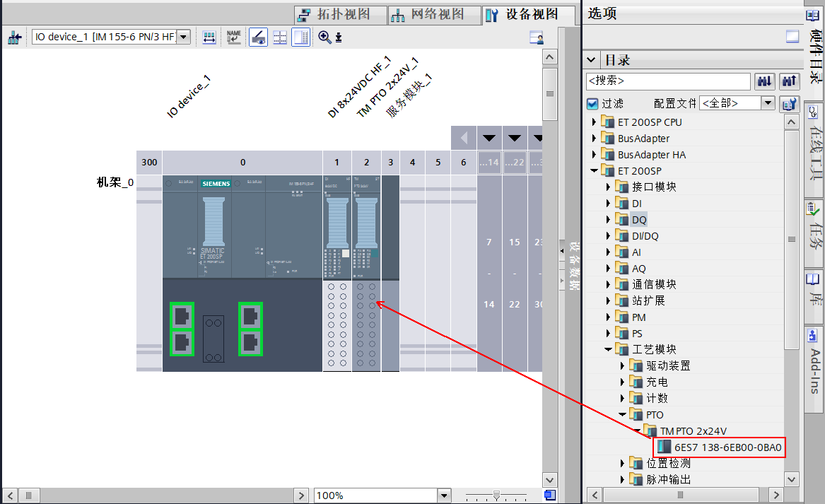Click search up icon in catalog

click(x=789, y=81)
